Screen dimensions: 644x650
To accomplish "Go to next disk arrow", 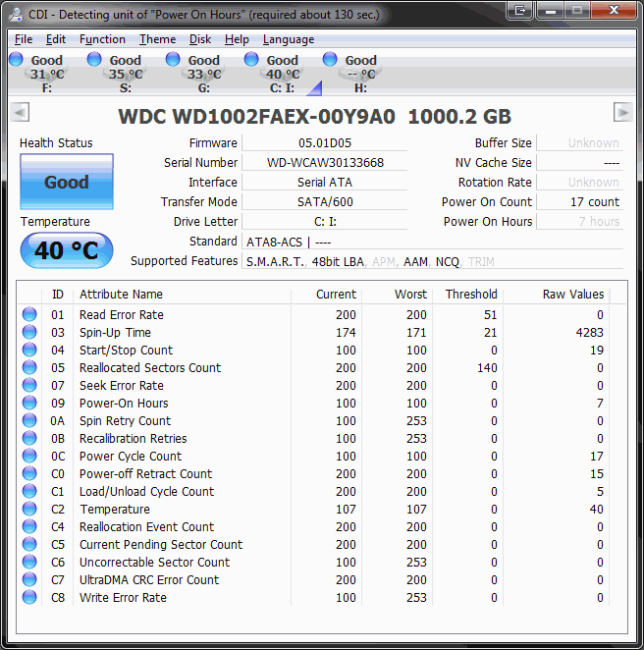I will click(x=622, y=112).
